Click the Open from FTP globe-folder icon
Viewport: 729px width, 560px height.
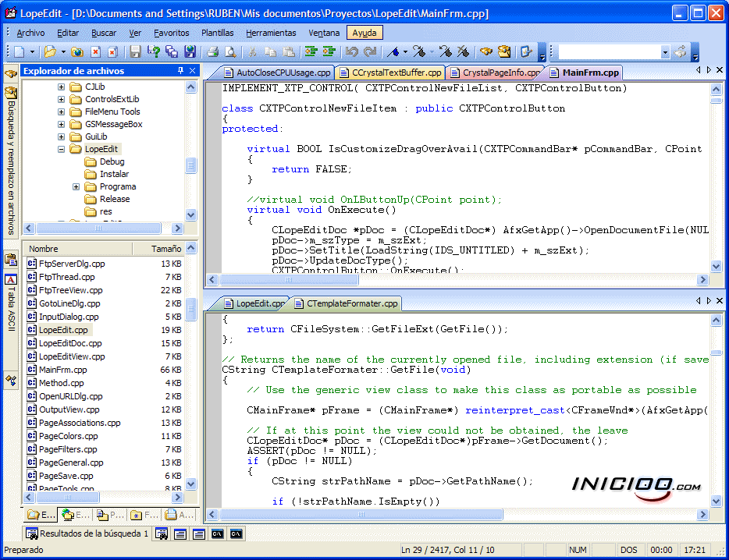pos(77,51)
